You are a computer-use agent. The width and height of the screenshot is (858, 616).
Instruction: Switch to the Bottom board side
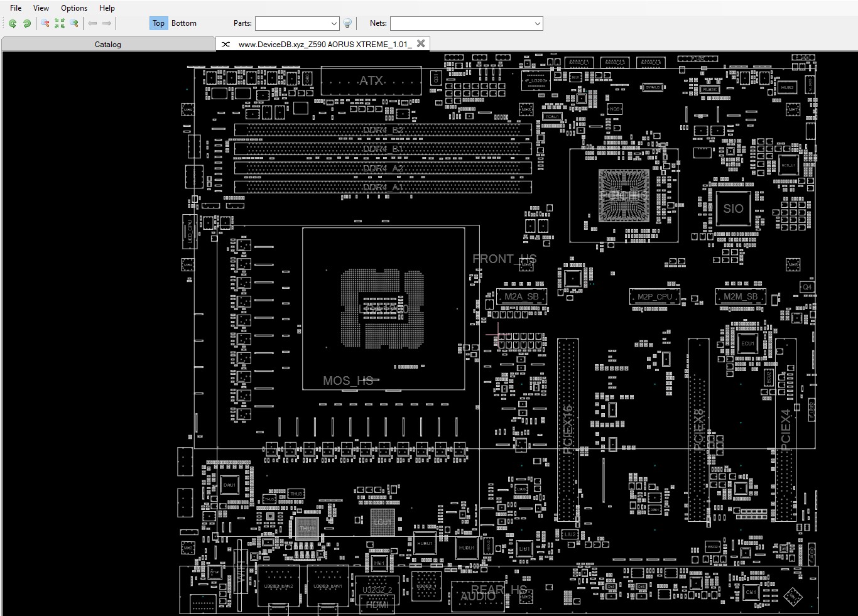(x=184, y=23)
